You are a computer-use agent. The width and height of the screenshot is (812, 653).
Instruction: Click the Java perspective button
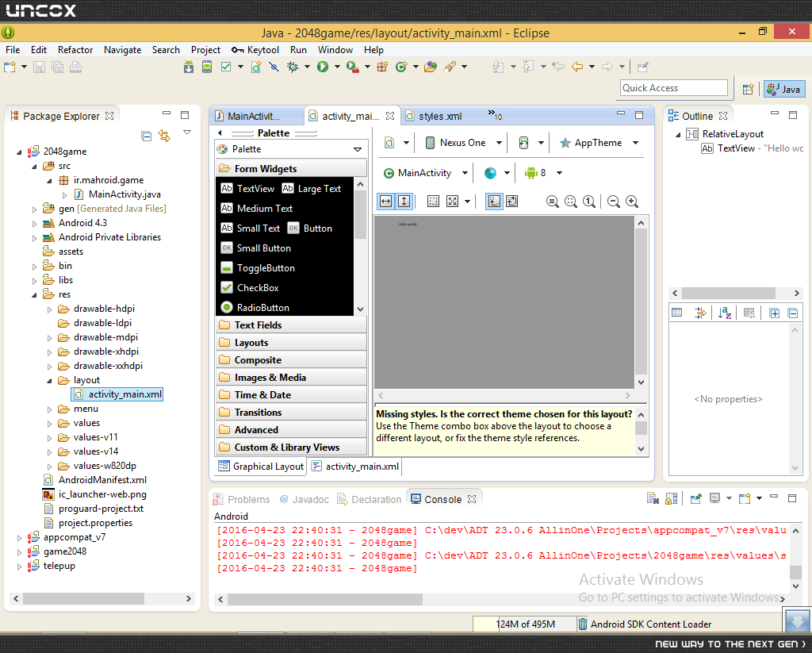point(784,89)
